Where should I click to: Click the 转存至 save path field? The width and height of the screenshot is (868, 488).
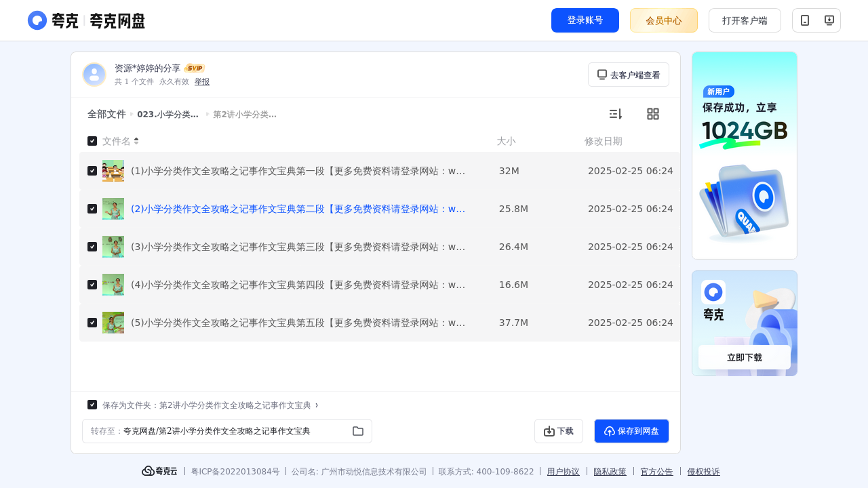227,431
